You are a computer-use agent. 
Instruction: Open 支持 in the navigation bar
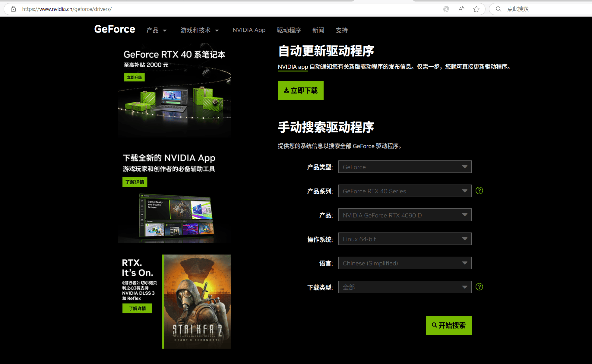tap(342, 30)
